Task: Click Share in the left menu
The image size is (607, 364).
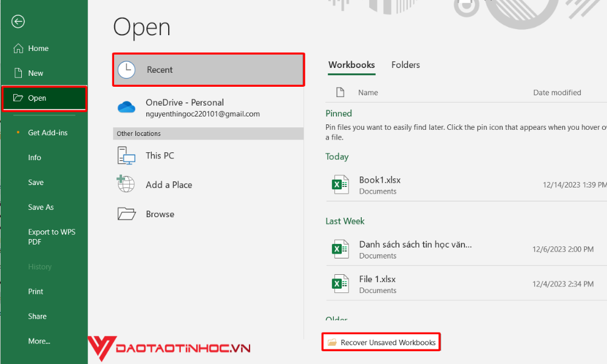Action: pos(37,316)
